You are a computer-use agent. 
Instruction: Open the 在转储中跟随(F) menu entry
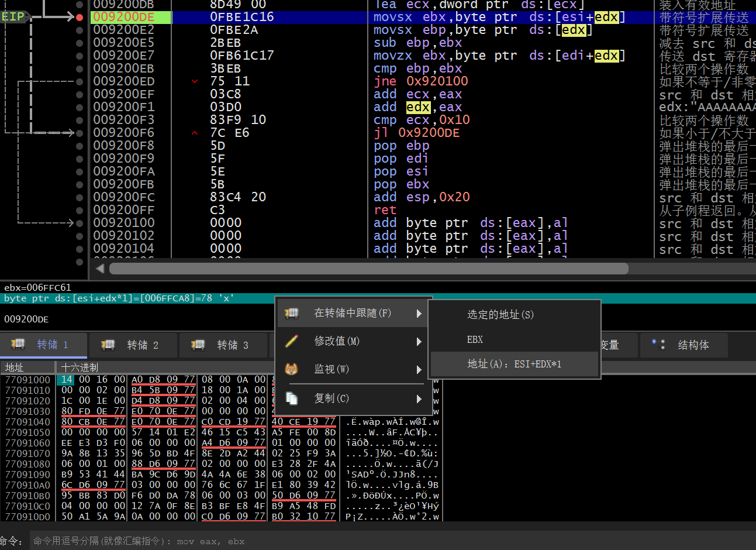click(x=352, y=313)
